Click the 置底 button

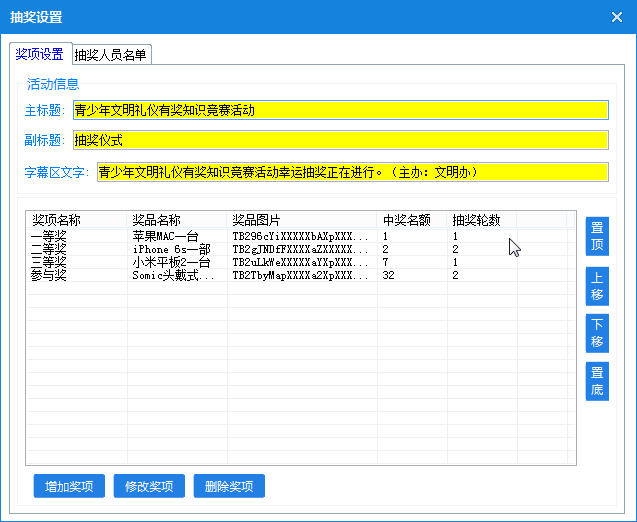coord(596,381)
